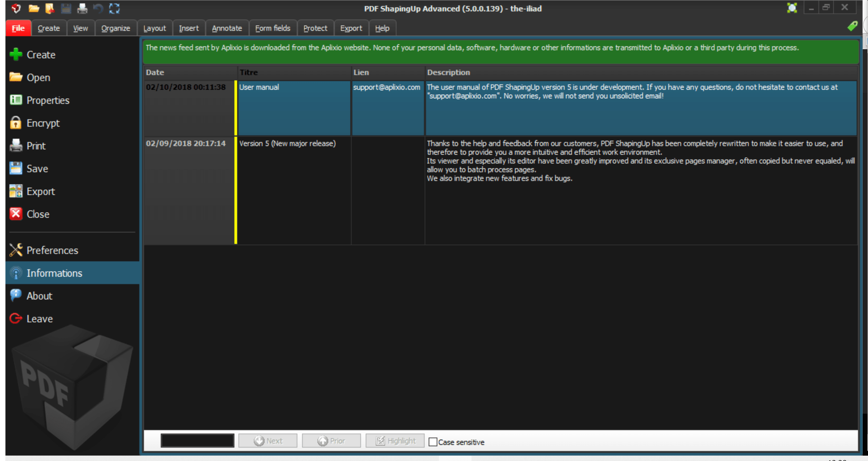Open the Organize tab
The width and height of the screenshot is (868, 461).
tap(116, 28)
